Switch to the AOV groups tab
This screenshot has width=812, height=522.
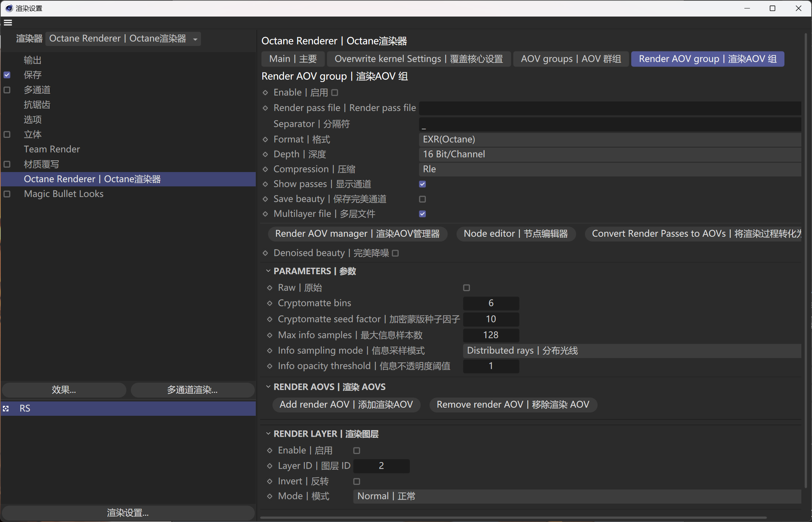(x=571, y=59)
